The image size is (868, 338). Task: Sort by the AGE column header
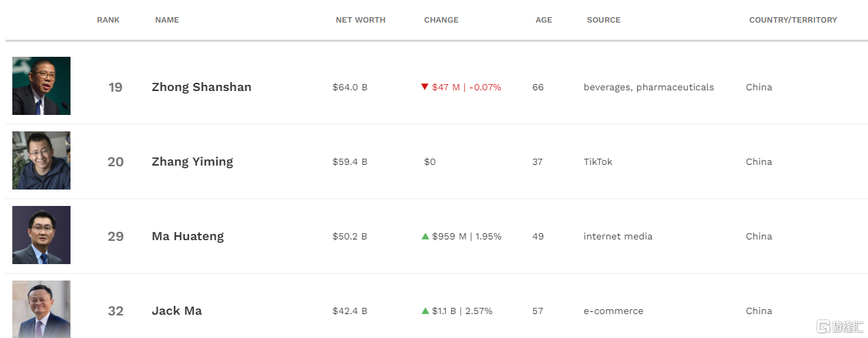(x=544, y=20)
